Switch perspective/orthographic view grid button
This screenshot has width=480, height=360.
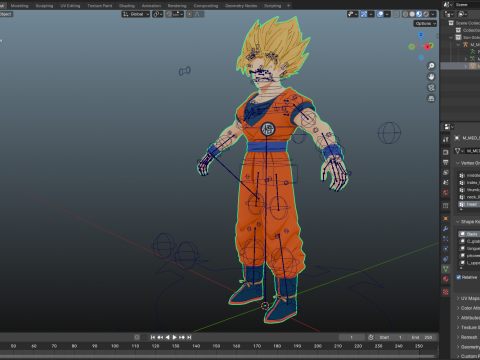point(431,98)
